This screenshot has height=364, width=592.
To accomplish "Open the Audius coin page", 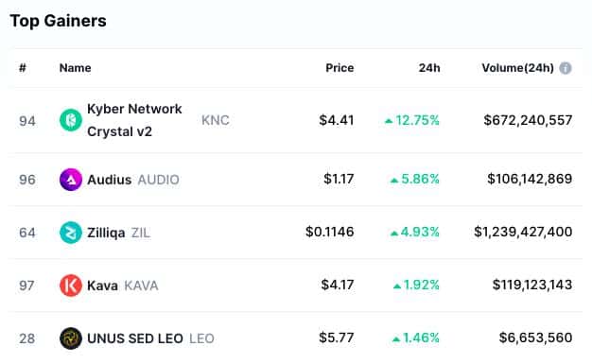I will (109, 180).
